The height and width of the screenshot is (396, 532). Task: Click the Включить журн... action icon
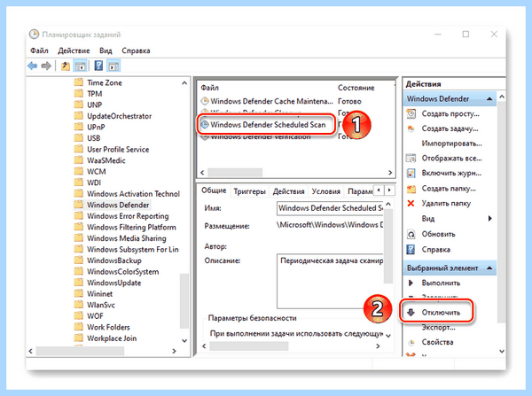coord(411,173)
